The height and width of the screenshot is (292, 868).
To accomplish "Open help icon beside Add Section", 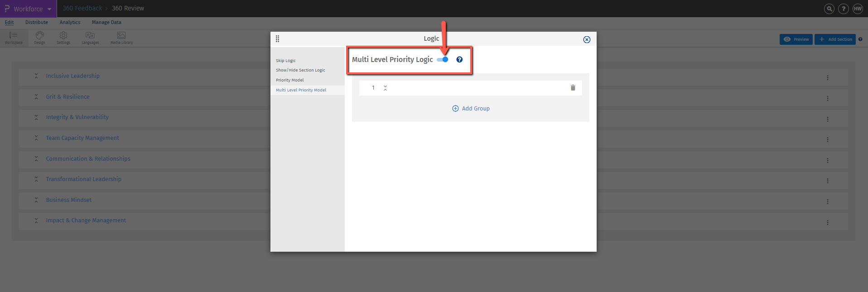I will (860, 39).
